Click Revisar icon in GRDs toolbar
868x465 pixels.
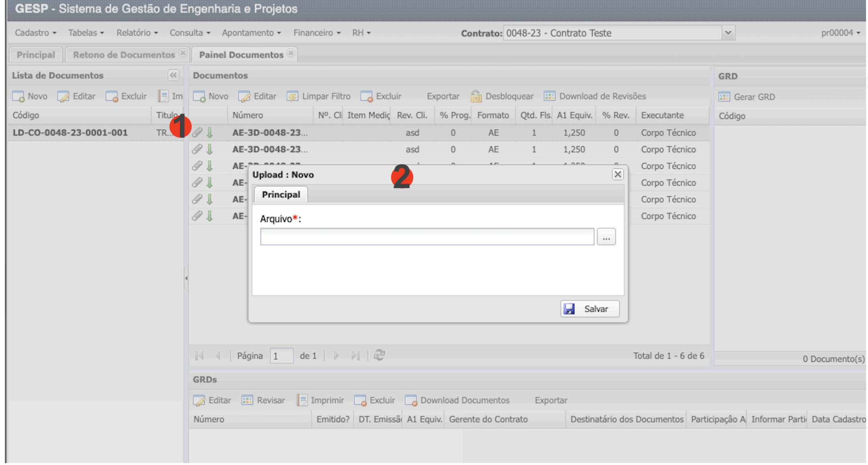point(247,400)
